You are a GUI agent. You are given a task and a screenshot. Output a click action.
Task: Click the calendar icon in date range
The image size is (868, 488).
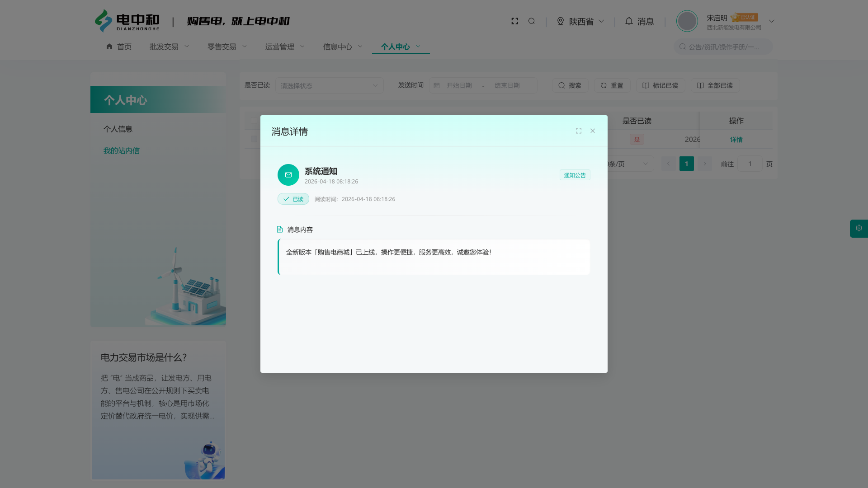coord(437,85)
